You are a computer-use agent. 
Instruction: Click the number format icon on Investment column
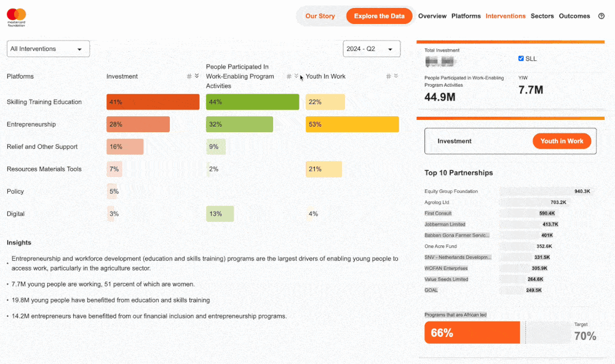[188, 76]
